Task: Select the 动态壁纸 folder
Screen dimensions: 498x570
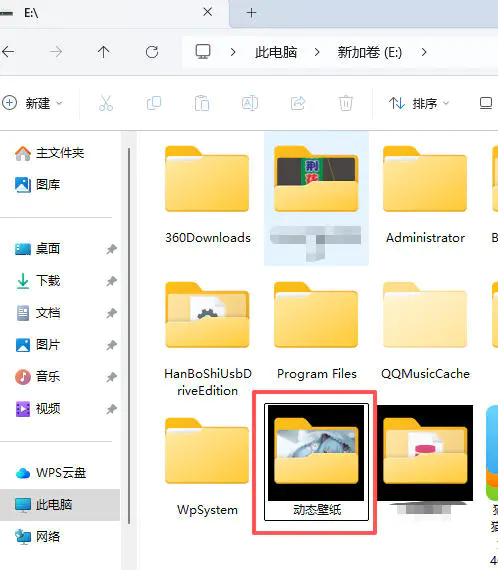Action: tap(316, 462)
